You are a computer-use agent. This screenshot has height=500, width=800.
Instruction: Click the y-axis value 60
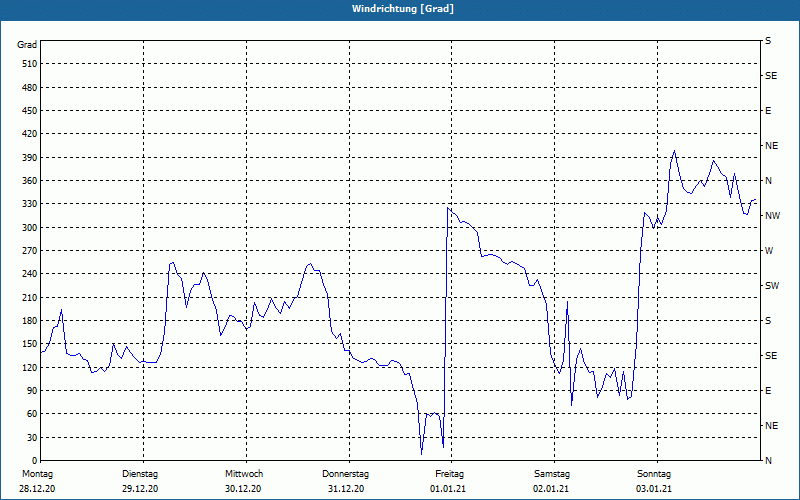[x=32, y=414]
